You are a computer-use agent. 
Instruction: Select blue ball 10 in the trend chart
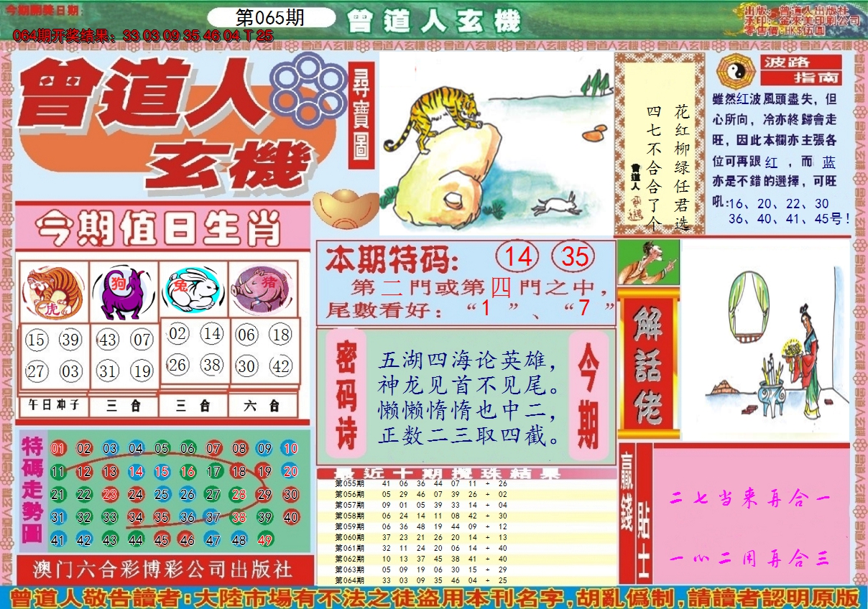click(290, 450)
